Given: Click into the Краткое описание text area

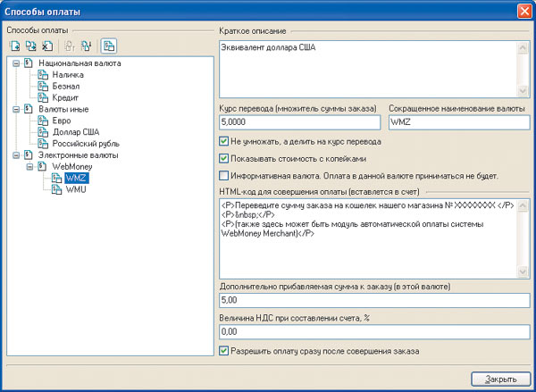Looking at the screenshot, I should [x=368, y=70].
